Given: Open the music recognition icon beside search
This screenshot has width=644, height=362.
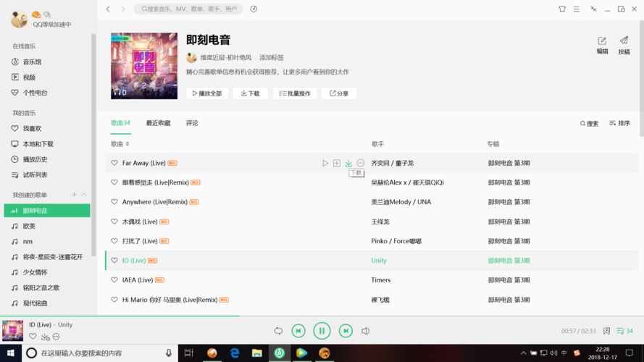Looking at the screenshot, I should click(254, 9).
